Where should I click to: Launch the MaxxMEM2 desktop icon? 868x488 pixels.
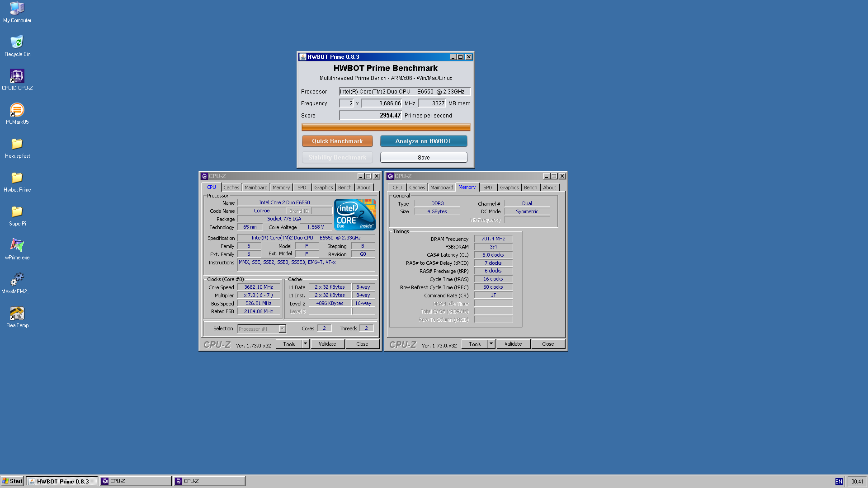(x=17, y=283)
